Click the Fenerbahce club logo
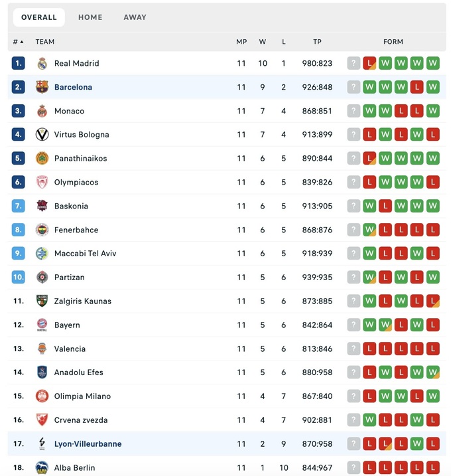Image resolution: width=451 pixels, height=476 pixels. (x=42, y=230)
